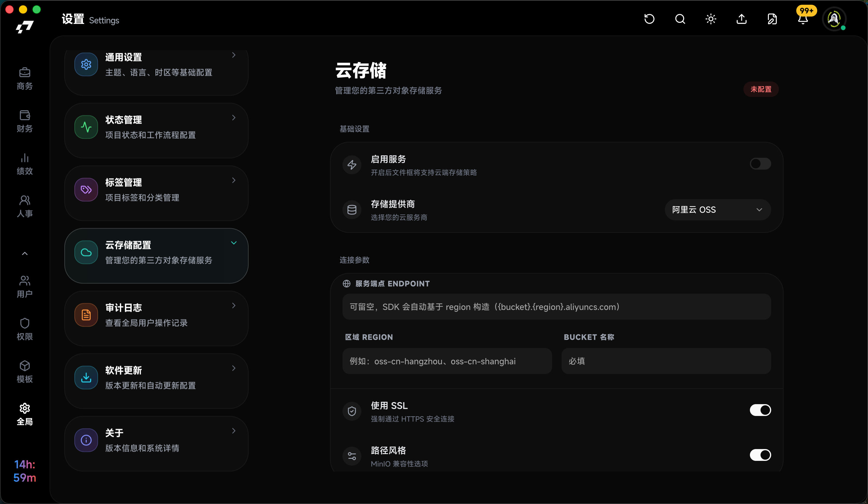Open the 阿里云 OSS provider dropdown
Image resolution: width=868 pixels, height=504 pixels.
717,209
